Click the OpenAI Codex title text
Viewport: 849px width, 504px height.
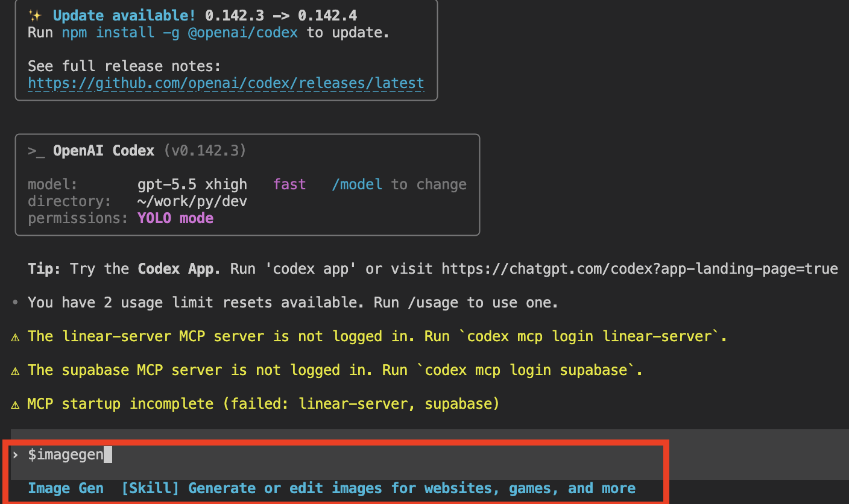pos(104,151)
